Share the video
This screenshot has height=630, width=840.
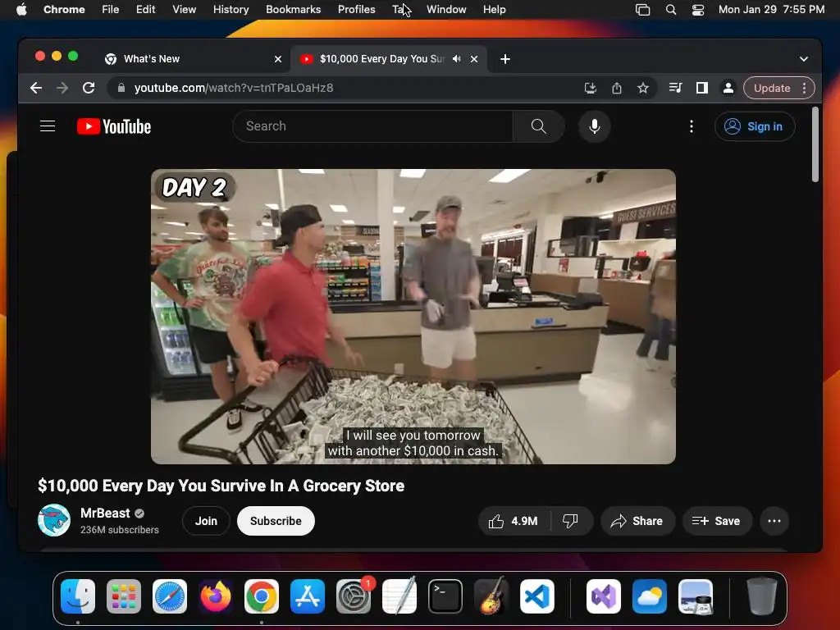637,521
